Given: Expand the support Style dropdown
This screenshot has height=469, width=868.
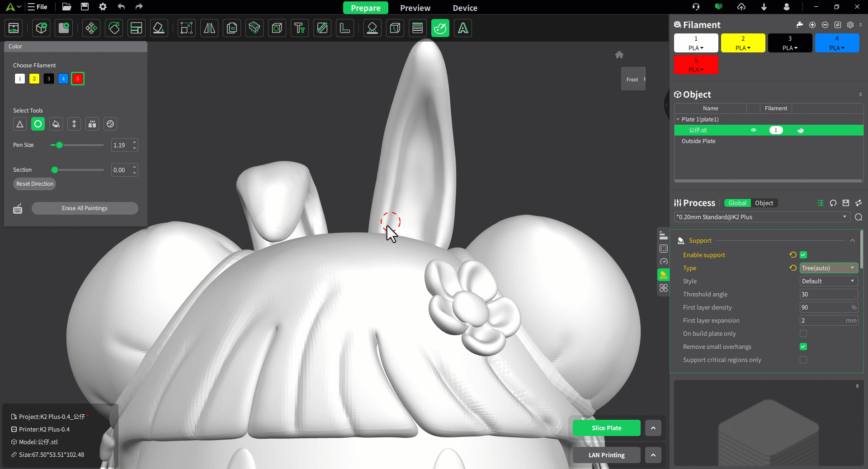Looking at the screenshot, I should coord(828,281).
